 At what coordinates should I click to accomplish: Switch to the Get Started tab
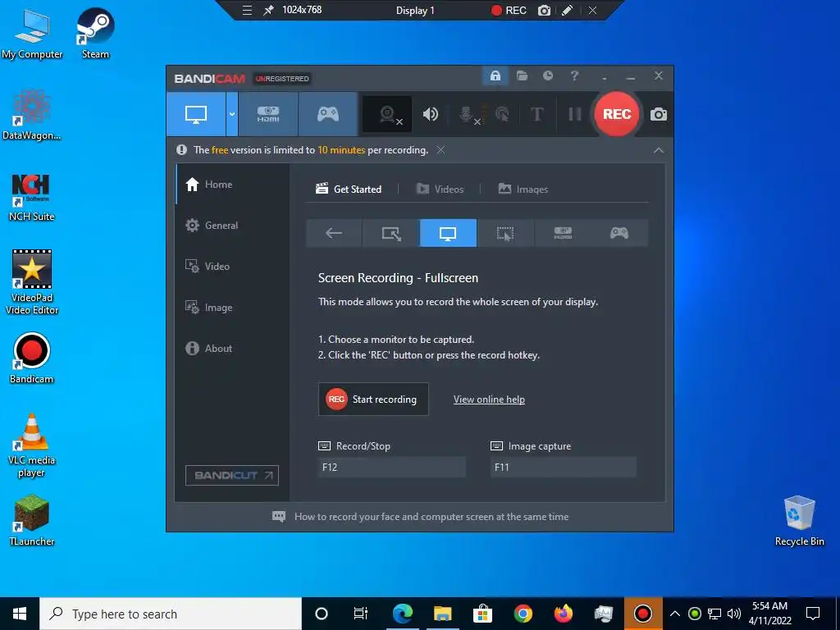click(x=349, y=189)
